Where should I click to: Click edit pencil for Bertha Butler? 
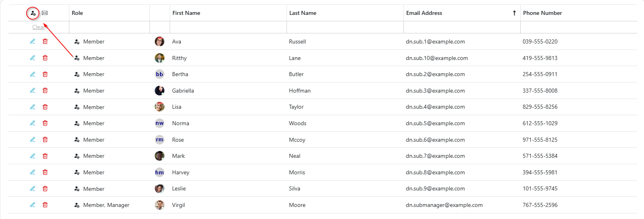33,74
